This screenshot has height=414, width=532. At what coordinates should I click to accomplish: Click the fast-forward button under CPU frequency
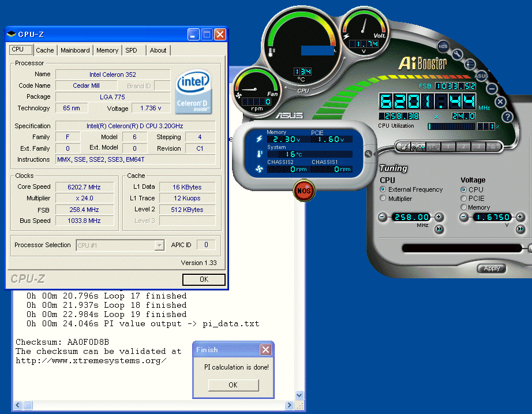pyautogui.click(x=439, y=229)
